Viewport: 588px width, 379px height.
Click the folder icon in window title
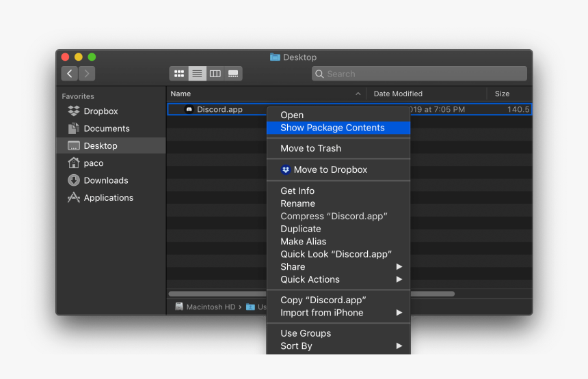(275, 57)
